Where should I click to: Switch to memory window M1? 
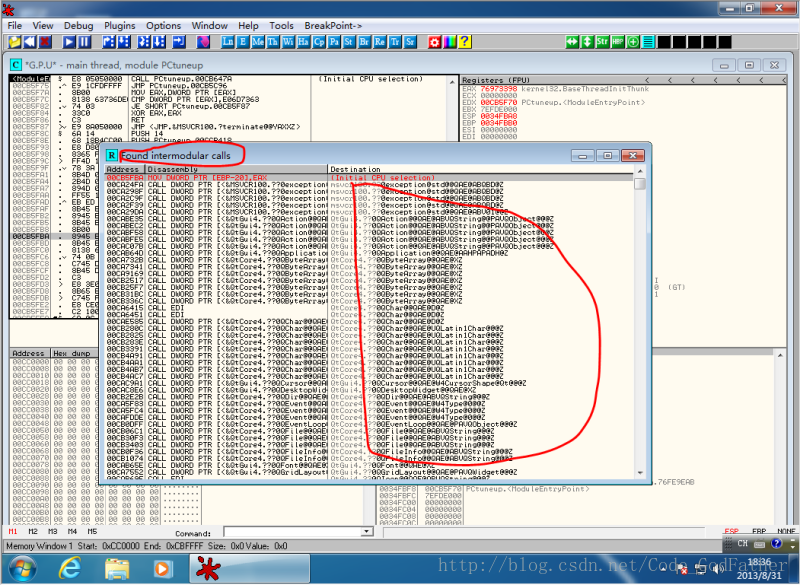(13, 531)
